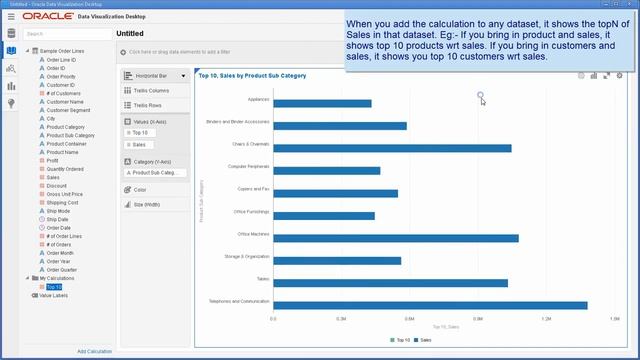Select the Ship Mode data element
Viewport: 640px width, 360px height.
click(58, 211)
